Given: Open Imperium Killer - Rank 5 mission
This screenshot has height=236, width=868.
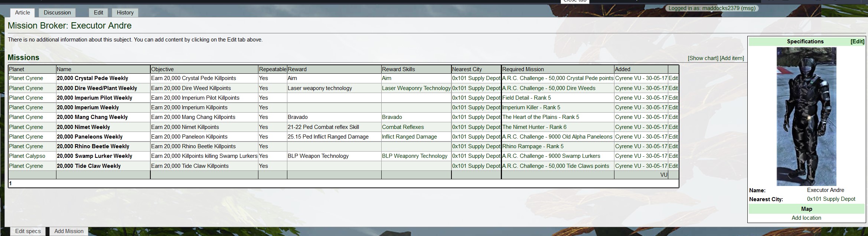Looking at the screenshot, I should [531, 107].
